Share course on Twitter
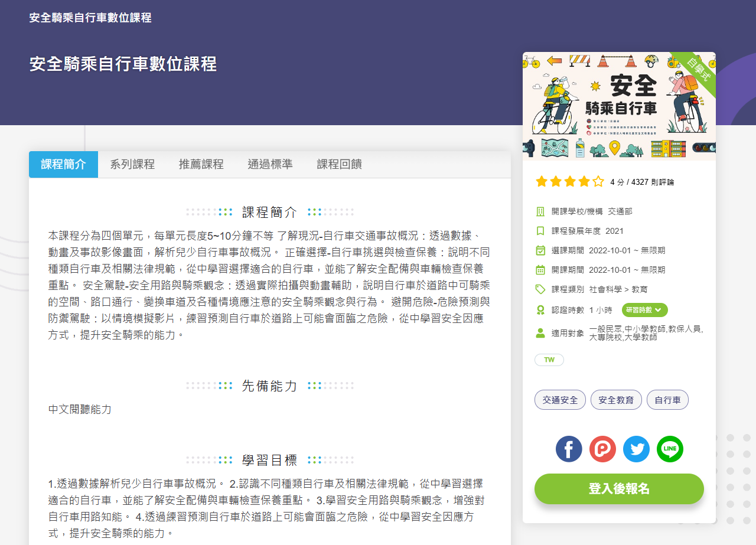This screenshot has height=545, width=756. click(636, 449)
